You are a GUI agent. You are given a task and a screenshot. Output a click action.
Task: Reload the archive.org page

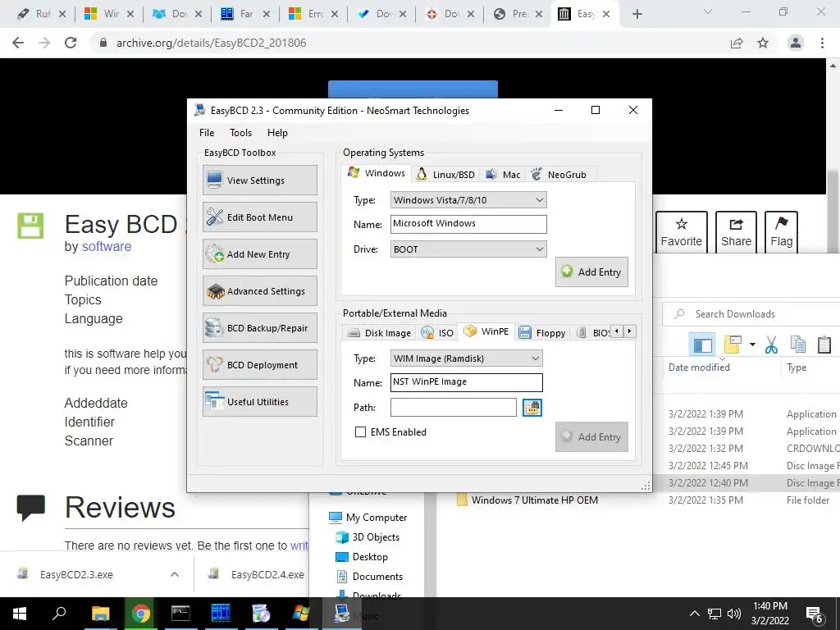(71, 43)
